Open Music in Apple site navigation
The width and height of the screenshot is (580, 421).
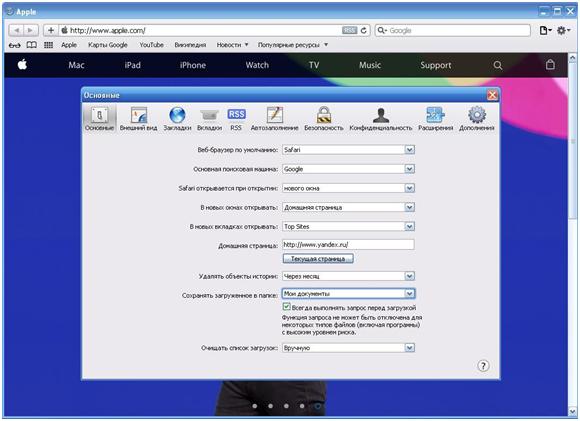pos(370,65)
